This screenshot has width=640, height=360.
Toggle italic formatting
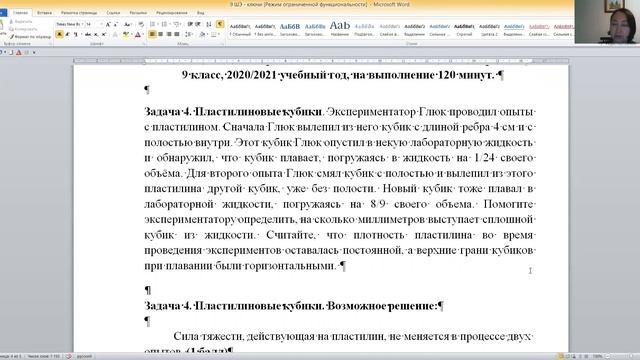coord(67,35)
